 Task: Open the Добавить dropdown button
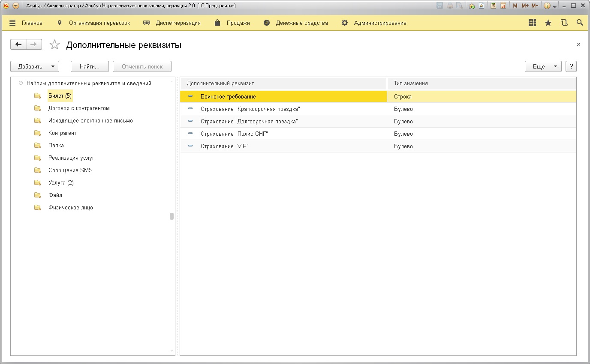pyautogui.click(x=35, y=66)
